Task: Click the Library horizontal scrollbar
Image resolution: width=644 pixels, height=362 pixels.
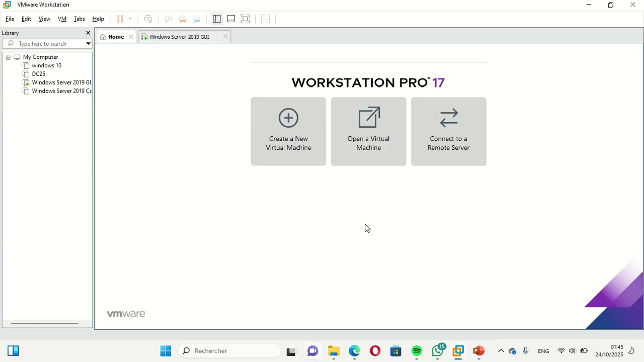Action: pos(44,323)
